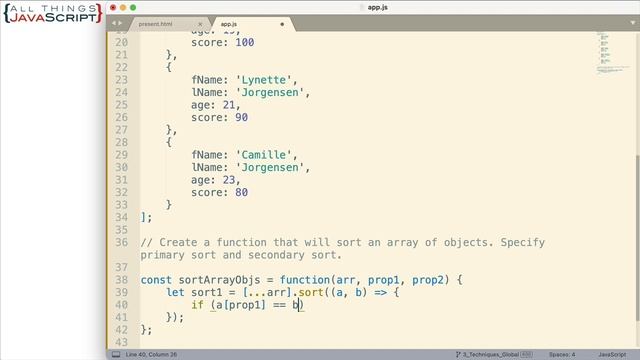Click a[prop1] on line 40
Screen dimensions: 640x360
pyautogui.click(x=241, y=305)
